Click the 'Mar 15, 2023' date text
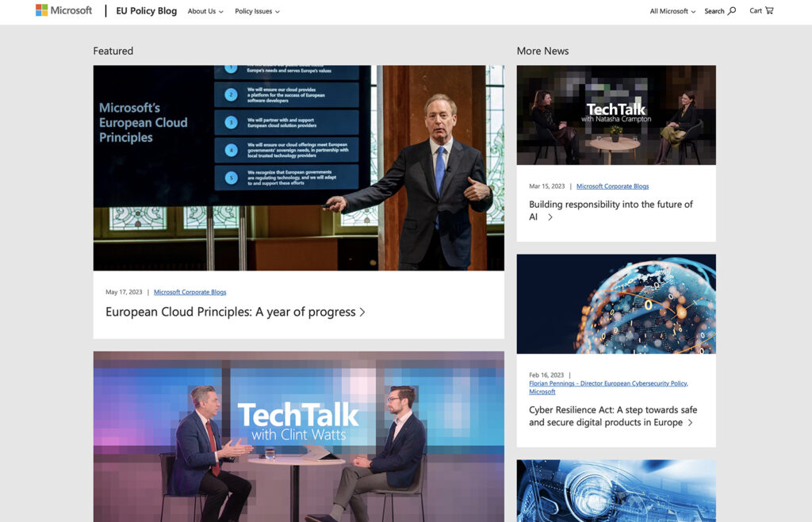This screenshot has height=522, width=812. coord(547,186)
